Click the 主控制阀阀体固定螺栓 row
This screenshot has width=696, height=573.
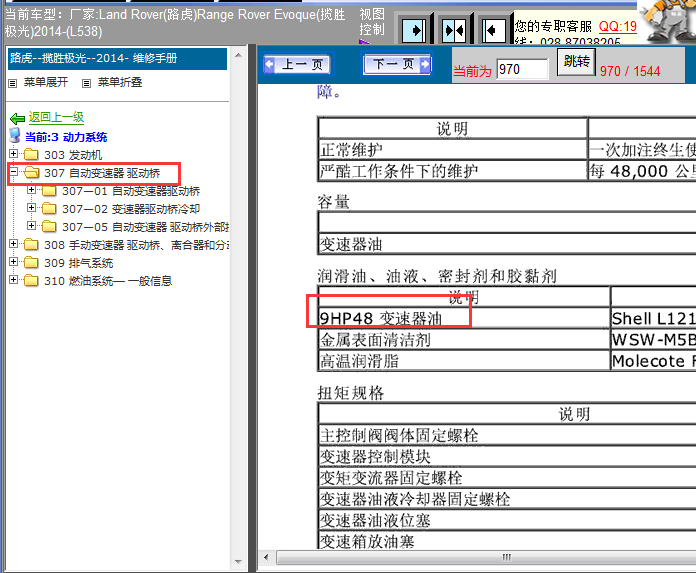(507, 435)
